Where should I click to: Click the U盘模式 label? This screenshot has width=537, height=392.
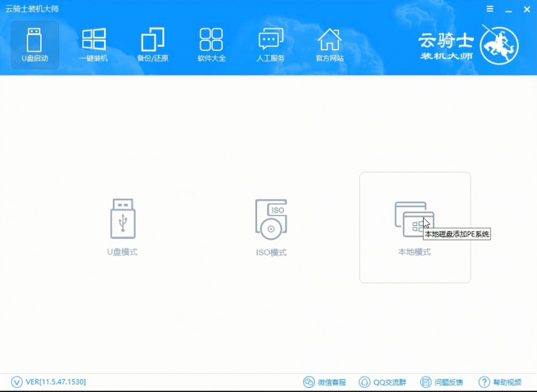[122, 252]
